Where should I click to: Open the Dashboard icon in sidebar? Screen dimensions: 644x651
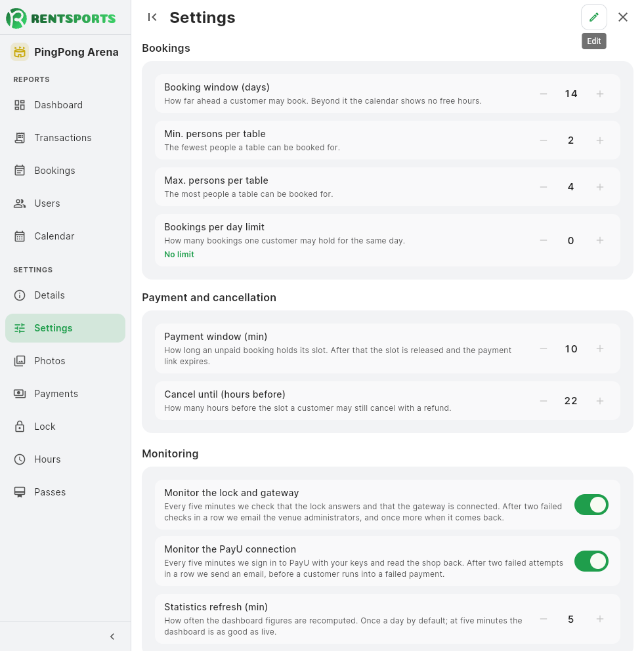[20, 105]
